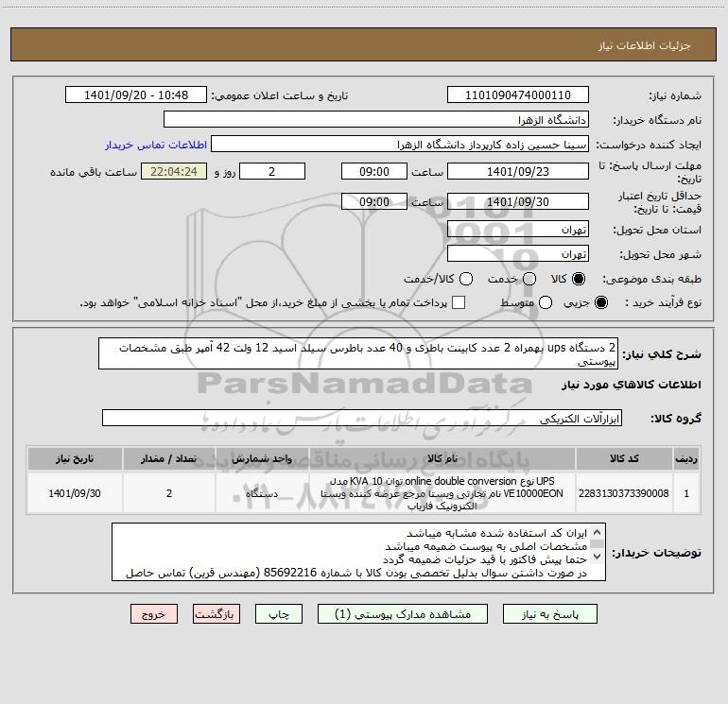The image size is (728, 704).
Task: Click the جزئیات اطلاعات نیاز header title
Action: [644, 45]
